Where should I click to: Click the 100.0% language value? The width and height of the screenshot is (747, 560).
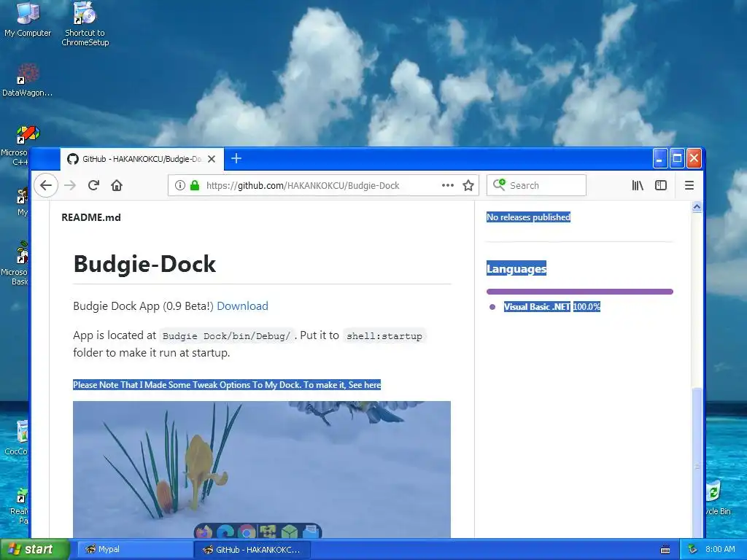587,307
